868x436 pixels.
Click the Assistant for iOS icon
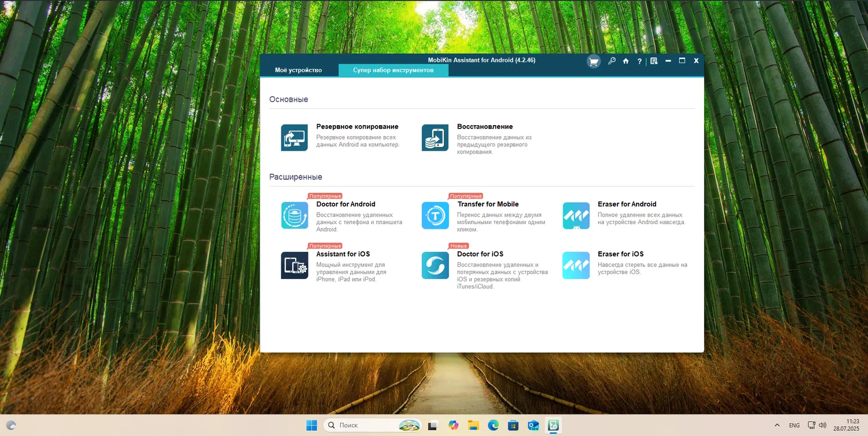coord(295,265)
